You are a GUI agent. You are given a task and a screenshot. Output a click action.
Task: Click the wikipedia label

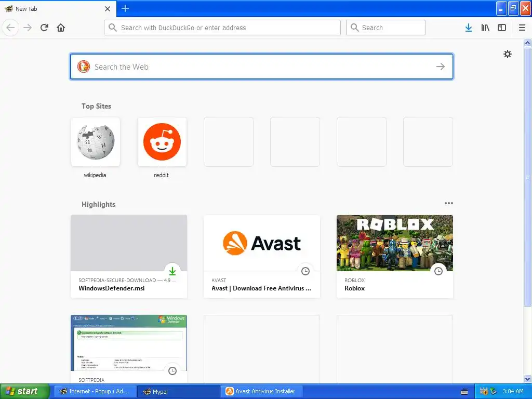(95, 175)
